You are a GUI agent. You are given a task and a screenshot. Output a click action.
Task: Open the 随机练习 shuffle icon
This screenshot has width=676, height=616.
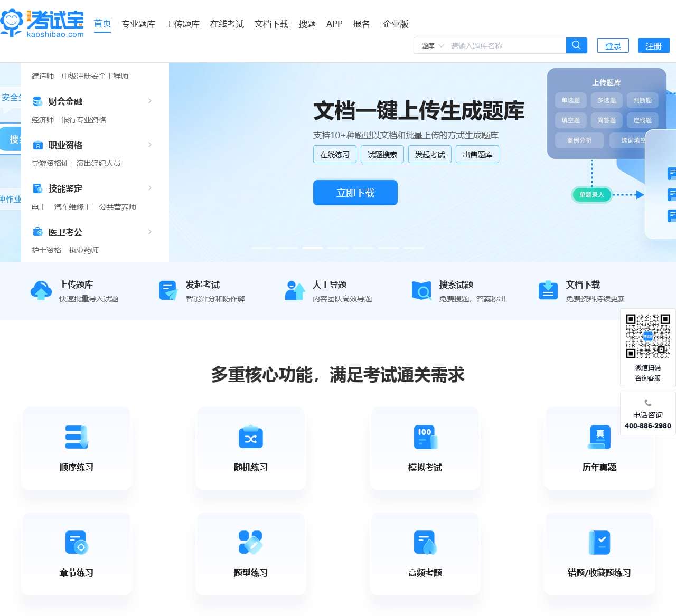pyautogui.click(x=251, y=437)
